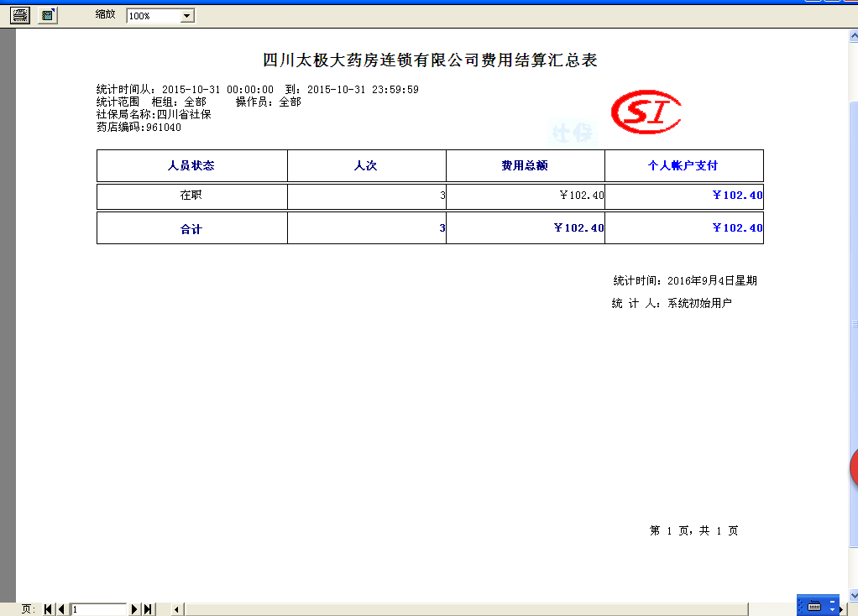Go to the next page of report
858x616 pixels.
pyautogui.click(x=134, y=609)
